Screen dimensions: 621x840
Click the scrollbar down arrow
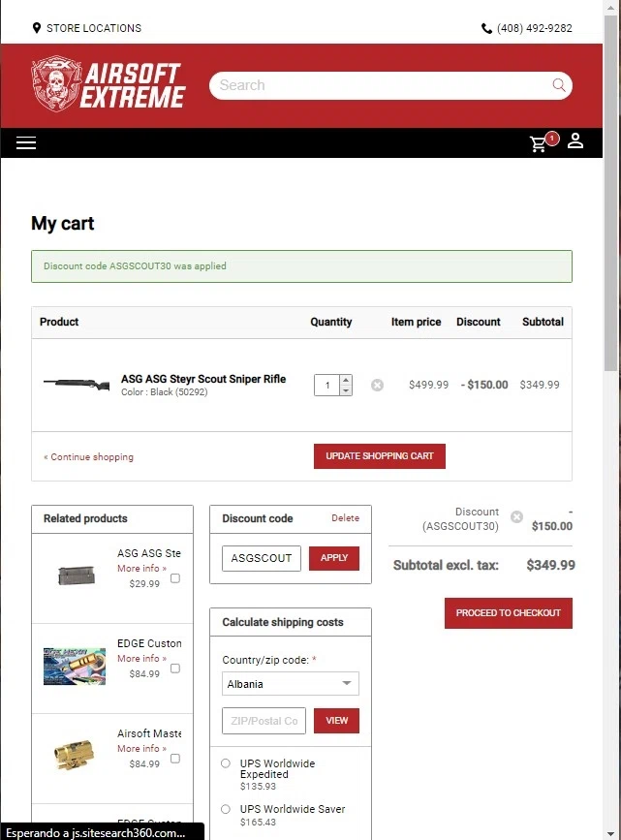pos(610,833)
